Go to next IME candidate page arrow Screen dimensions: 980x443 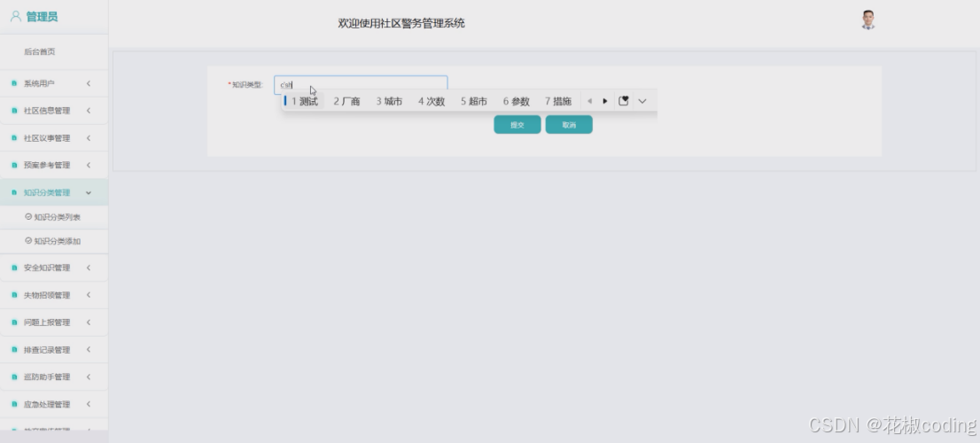click(x=605, y=101)
